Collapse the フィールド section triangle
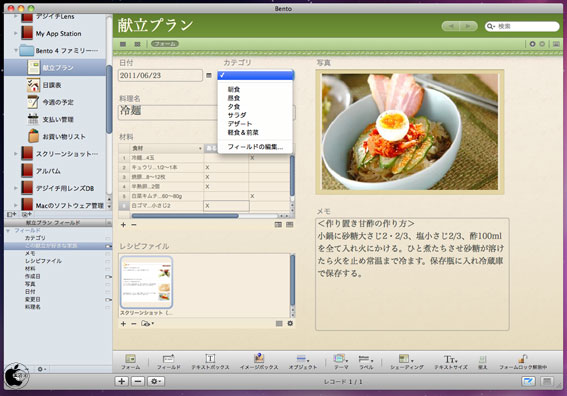The width and height of the screenshot is (567, 396). click(8, 230)
